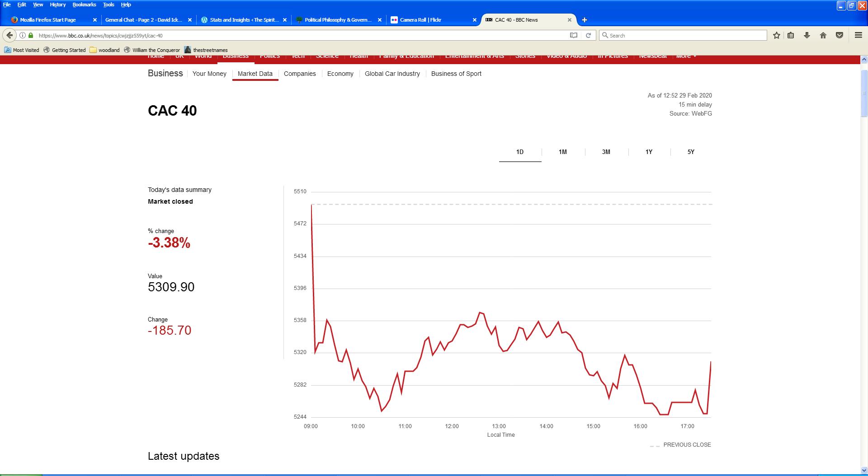
Task: Show bookmarks list icon
Action: coord(791,35)
